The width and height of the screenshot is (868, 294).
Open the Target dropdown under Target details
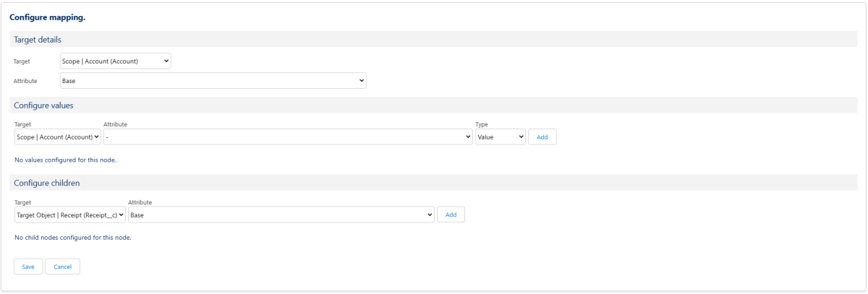[x=116, y=61]
